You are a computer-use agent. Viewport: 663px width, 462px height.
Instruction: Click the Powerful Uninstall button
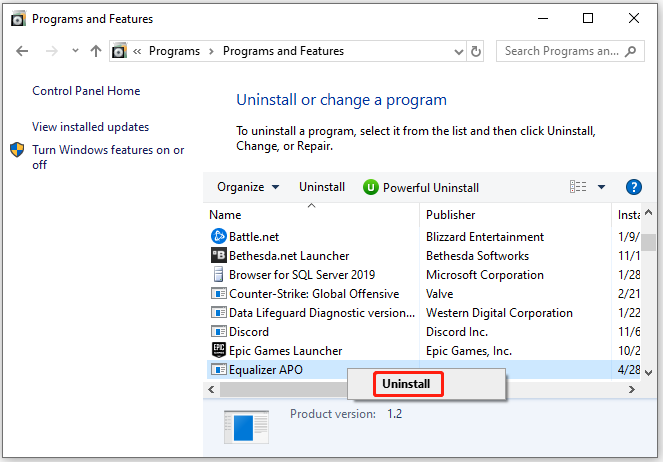421,187
